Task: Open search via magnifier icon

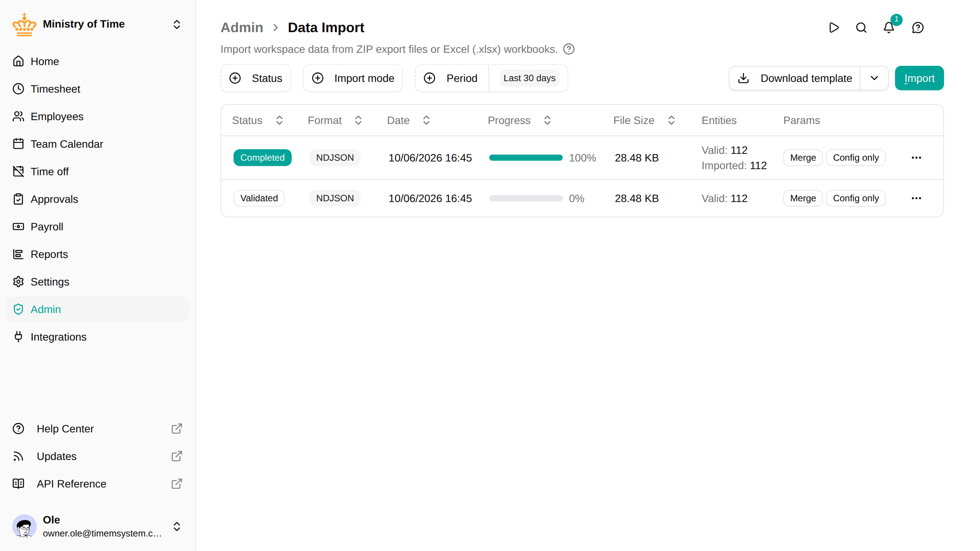Action: click(x=861, y=28)
